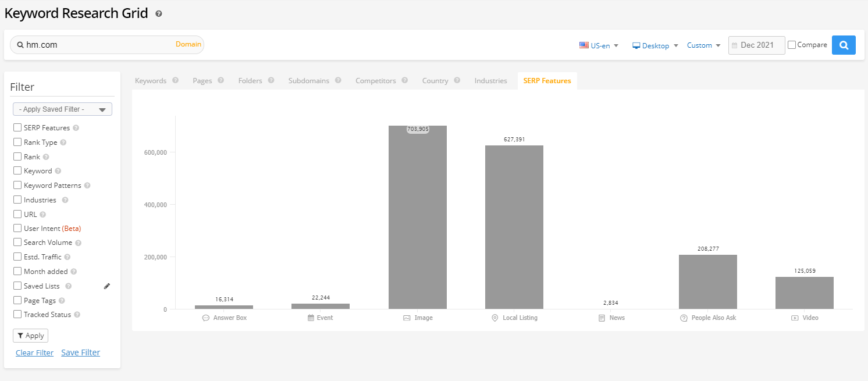Tick the User Intent filter checkbox
The image size is (868, 381).
[x=17, y=229]
